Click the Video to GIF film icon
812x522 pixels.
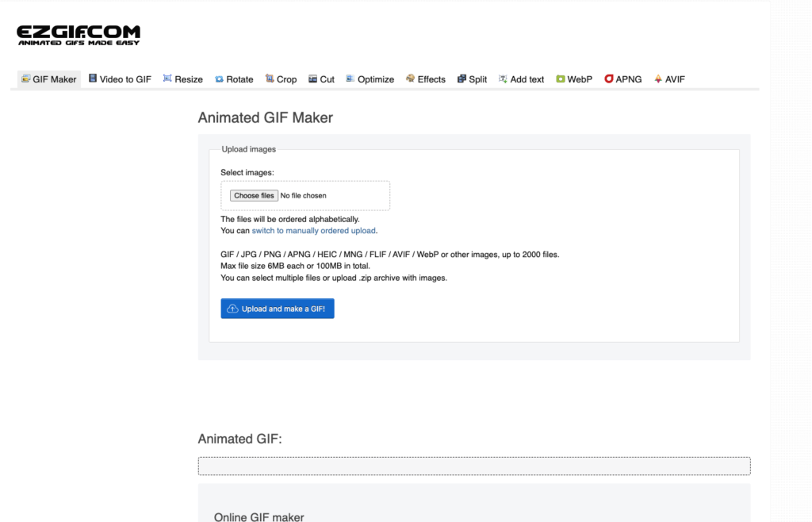coord(93,79)
